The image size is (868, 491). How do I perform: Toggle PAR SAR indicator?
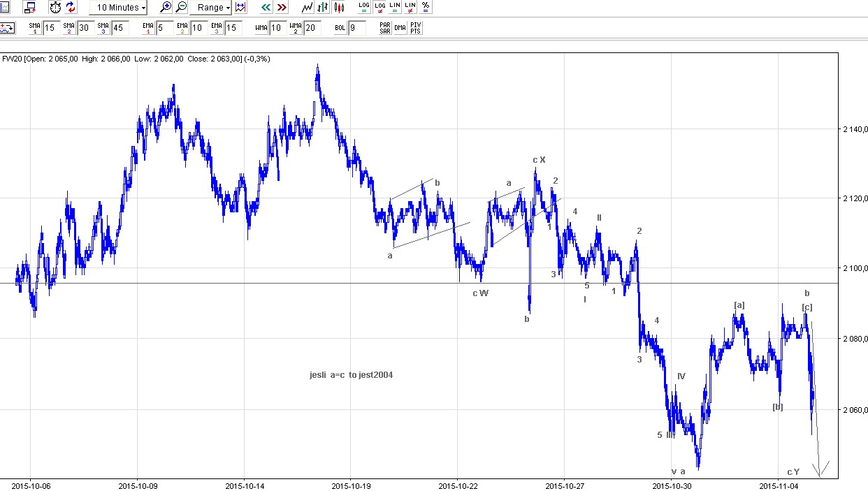pyautogui.click(x=385, y=28)
